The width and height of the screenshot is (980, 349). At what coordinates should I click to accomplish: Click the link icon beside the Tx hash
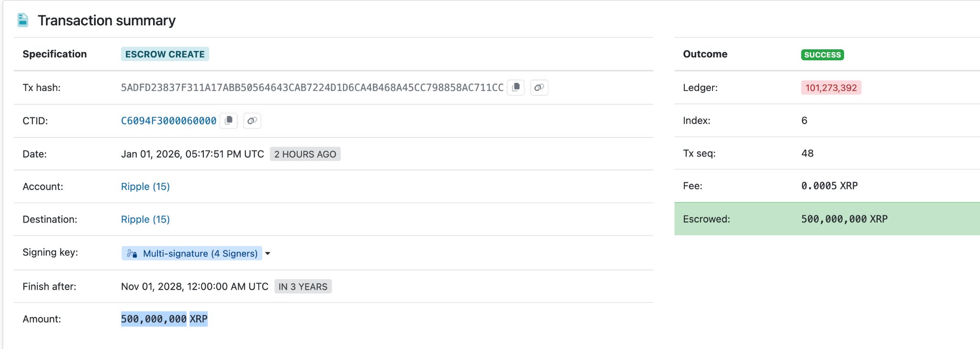tap(539, 88)
